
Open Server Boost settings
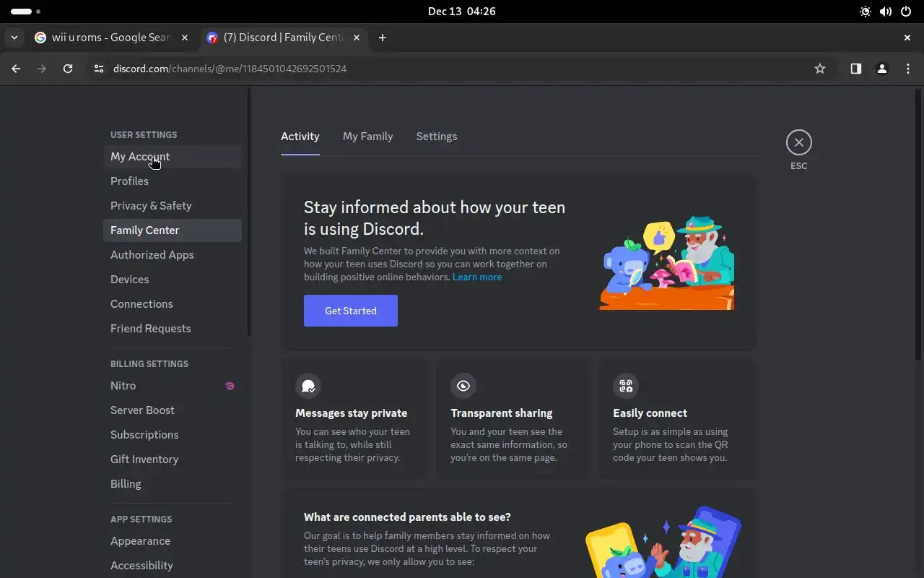[172, 410]
